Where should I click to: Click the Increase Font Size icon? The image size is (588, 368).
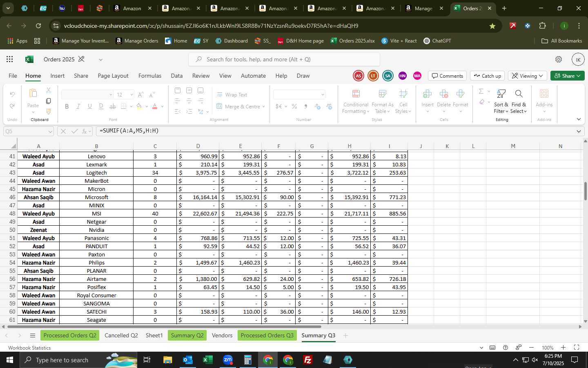tap(141, 94)
